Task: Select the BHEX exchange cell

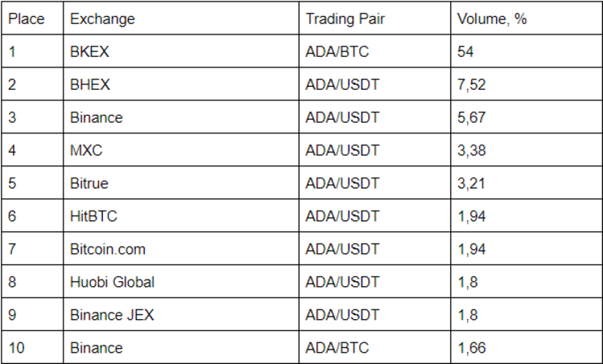Action: [x=90, y=84]
